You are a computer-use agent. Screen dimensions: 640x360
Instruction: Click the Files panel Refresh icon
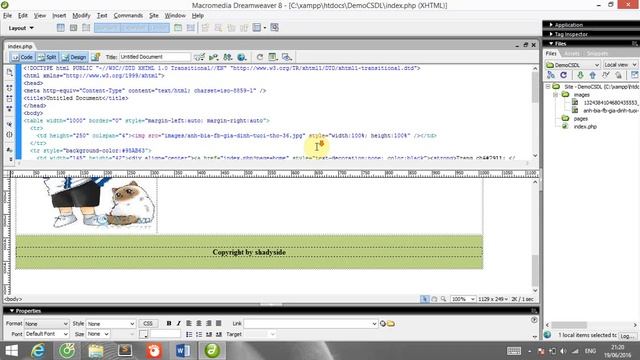564,75
